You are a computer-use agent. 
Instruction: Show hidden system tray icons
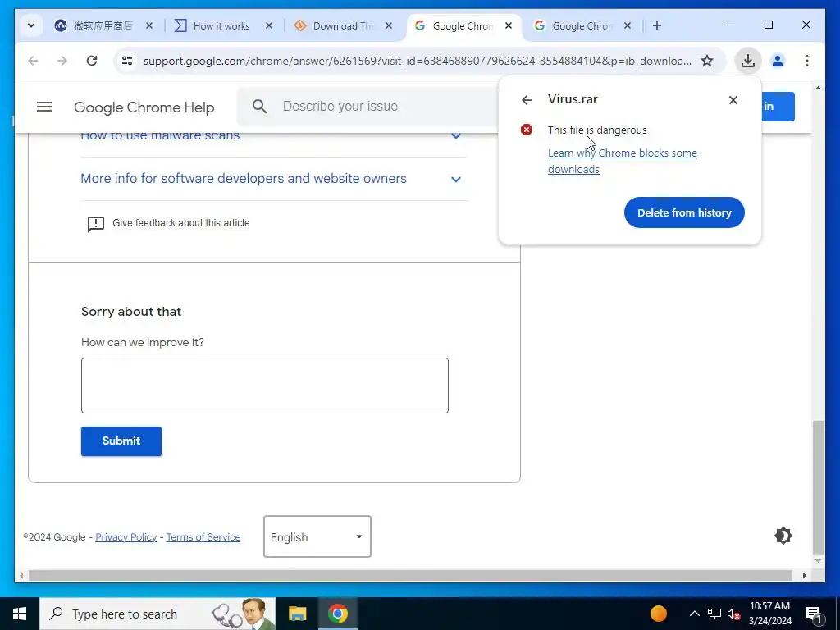(x=694, y=614)
